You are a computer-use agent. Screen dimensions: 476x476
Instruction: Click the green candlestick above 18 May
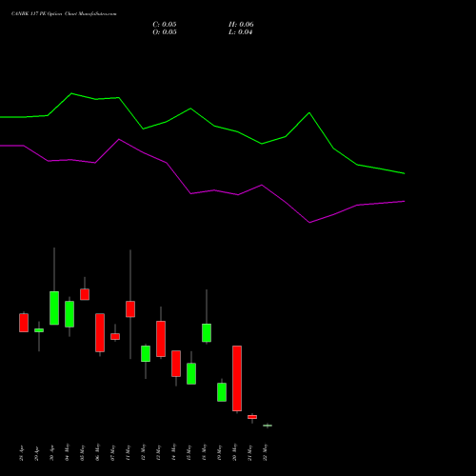pyautogui.click(x=207, y=332)
